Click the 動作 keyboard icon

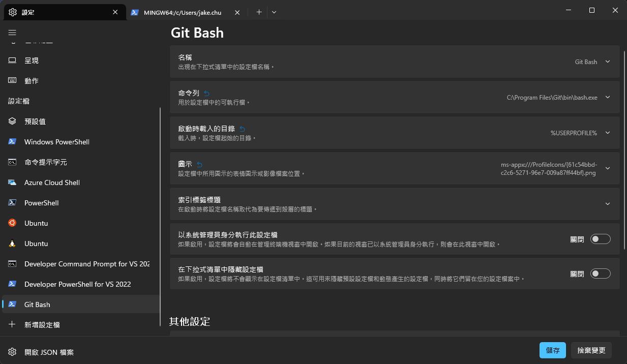(12, 80)
